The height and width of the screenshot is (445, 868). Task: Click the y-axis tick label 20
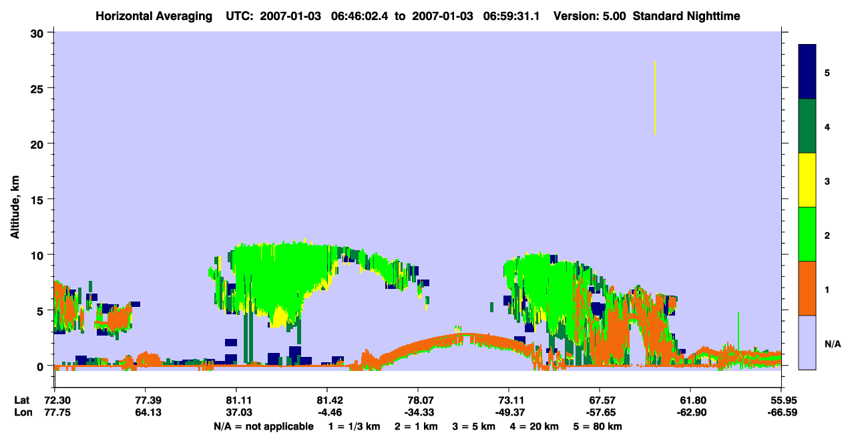click(x=39, y=144)
